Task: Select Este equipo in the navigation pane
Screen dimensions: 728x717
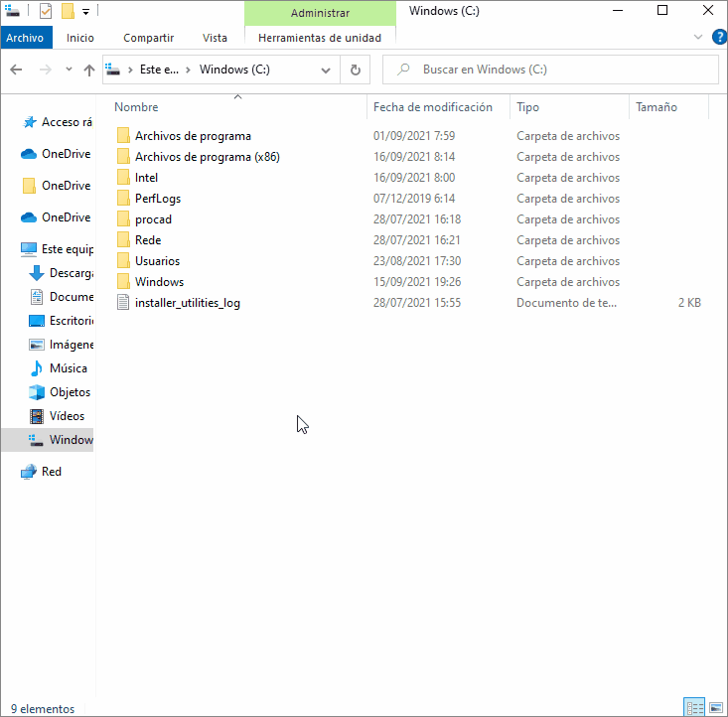Action: pyautogui.click(x=57, y=249)
